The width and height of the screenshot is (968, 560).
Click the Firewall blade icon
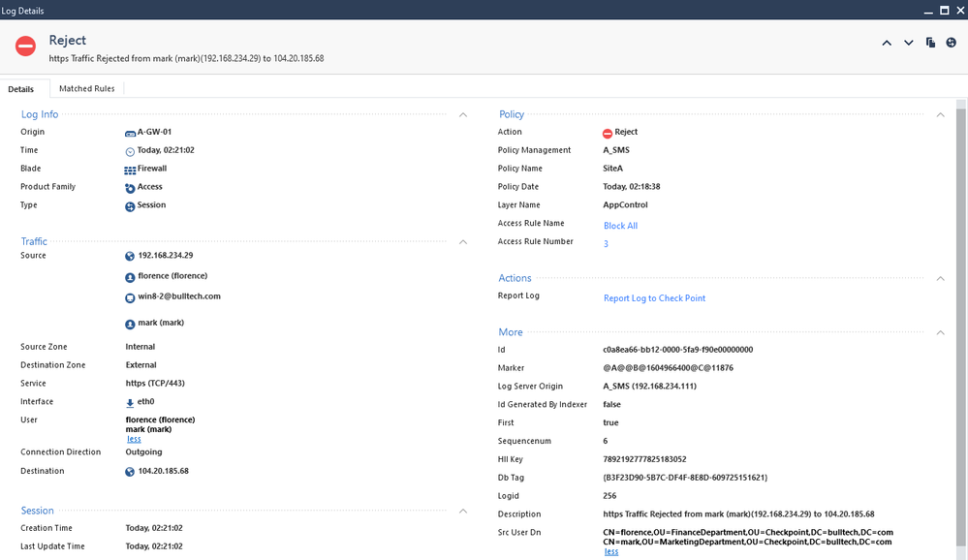(x=130, y=170)
